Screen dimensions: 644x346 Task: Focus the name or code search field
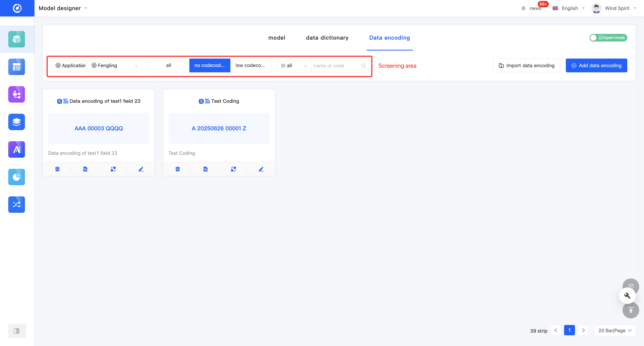coord(336,66)
